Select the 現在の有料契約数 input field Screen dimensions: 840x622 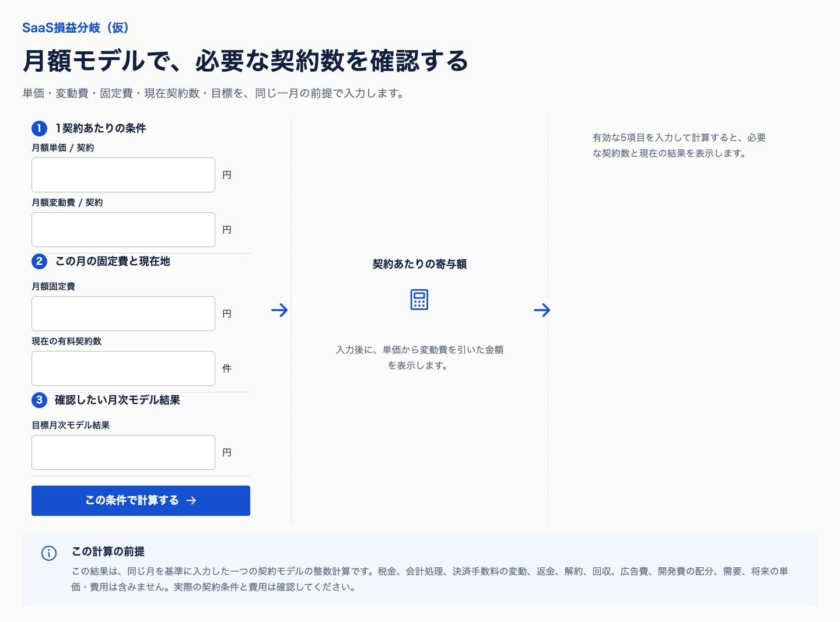pyautogui.click(x=123, y=368)
